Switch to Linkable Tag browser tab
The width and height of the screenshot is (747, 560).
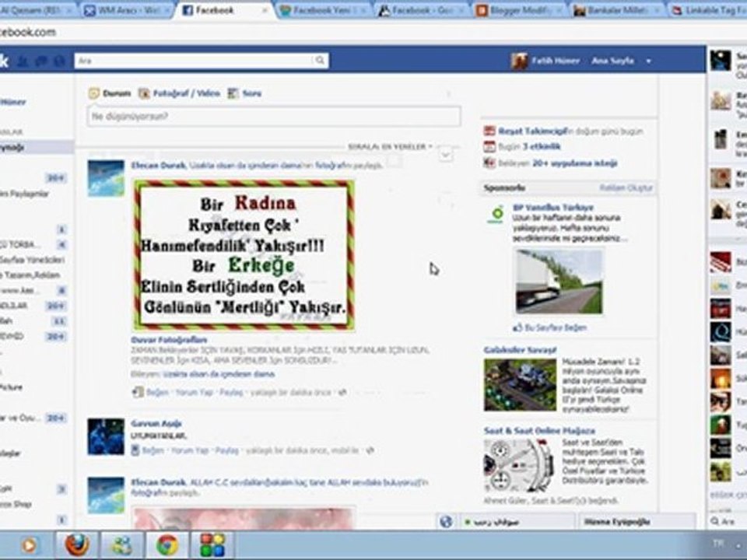point(709,10)
